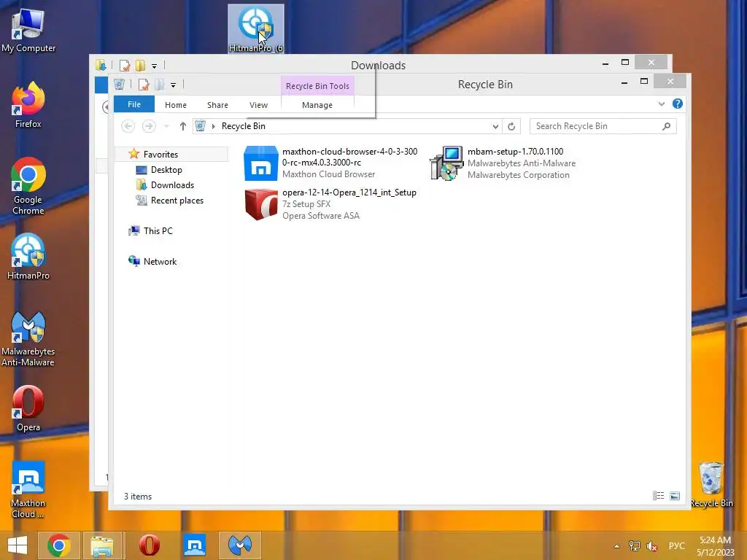Click the Windows Start button
Image resolution: width=747 pixels, height=560 pixels.
tap(18, 545)
